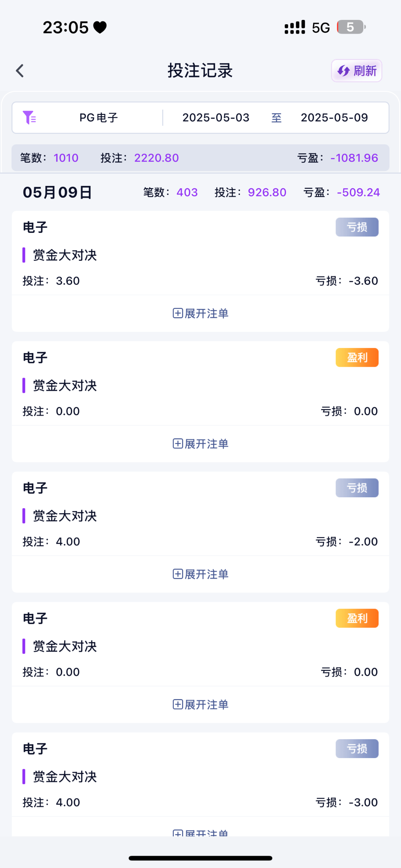Tap the home indicator bar at the bottom
The image size is (401, 868).
pyautogui.click(x=200, y=858)
